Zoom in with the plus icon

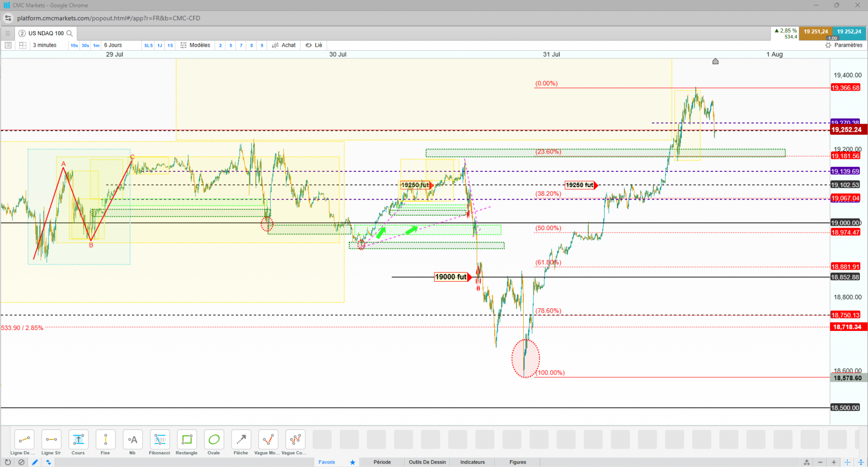pyautogui.click(x=834, y=462)
